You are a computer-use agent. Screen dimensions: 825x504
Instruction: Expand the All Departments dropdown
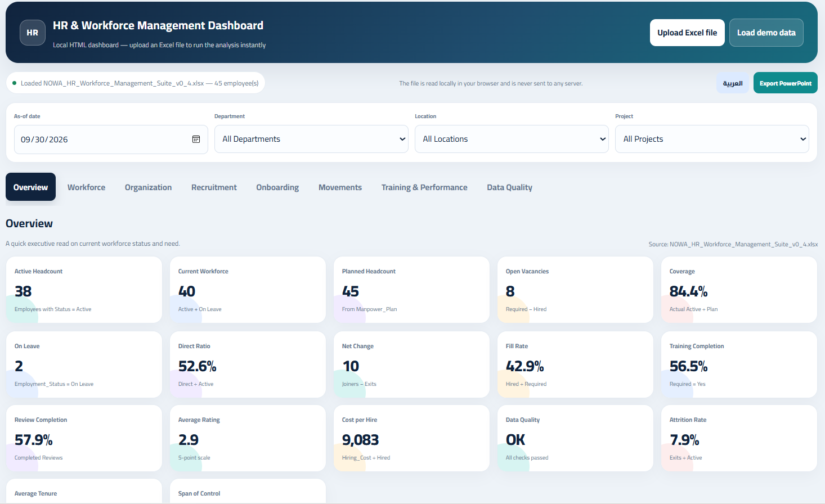[x=311, y=139]
